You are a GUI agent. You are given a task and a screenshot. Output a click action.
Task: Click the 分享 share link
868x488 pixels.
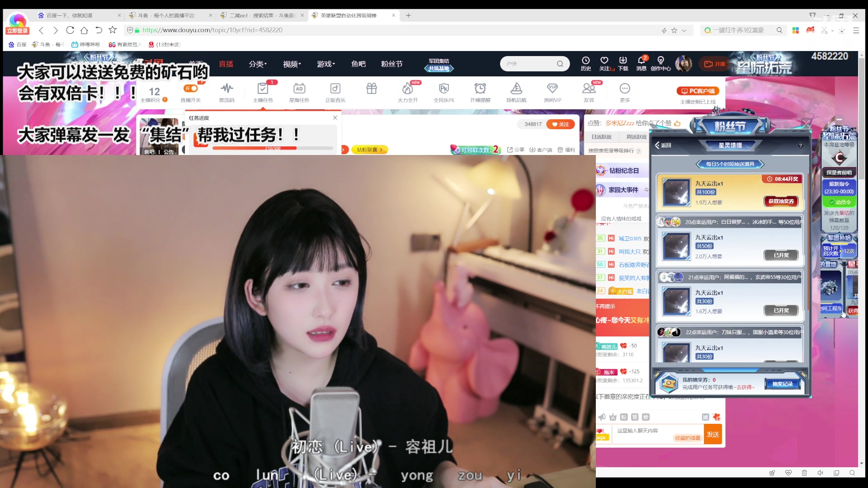coord(516,150)
